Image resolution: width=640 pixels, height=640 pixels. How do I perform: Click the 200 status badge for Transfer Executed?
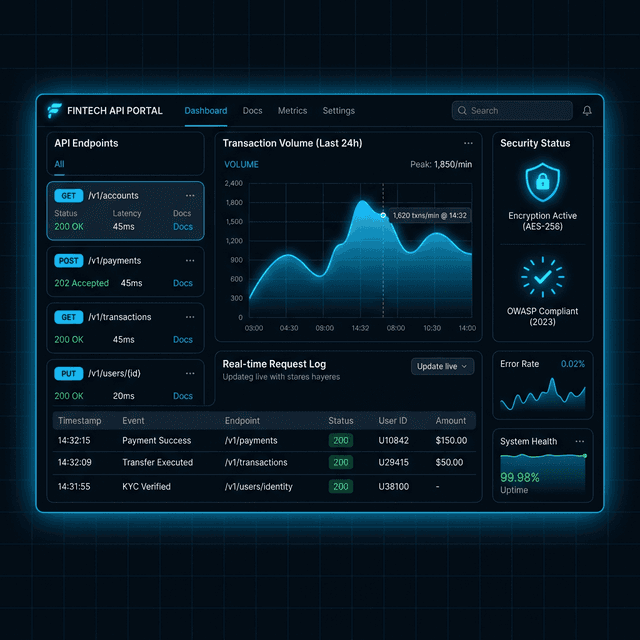click(341, 462)
